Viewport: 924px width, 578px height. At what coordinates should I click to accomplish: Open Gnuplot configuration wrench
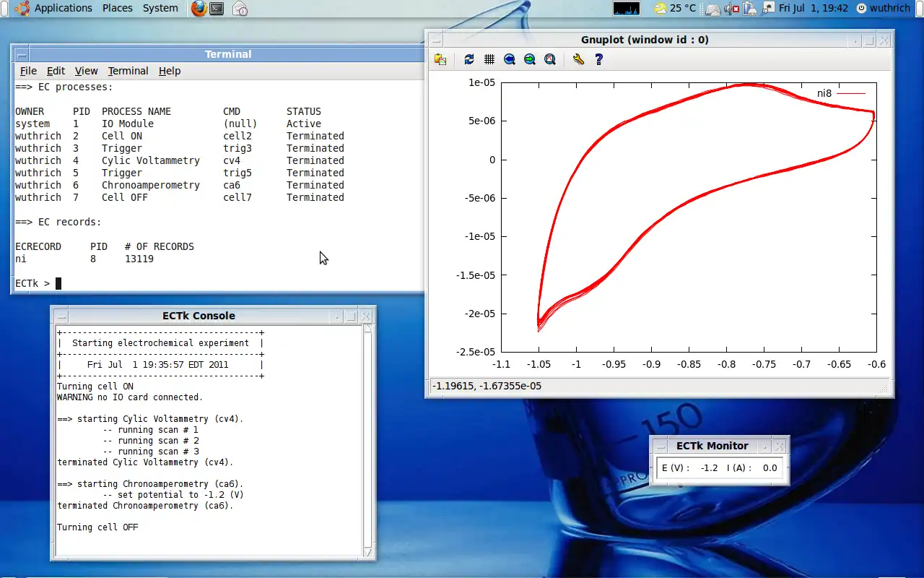(578, 60)
